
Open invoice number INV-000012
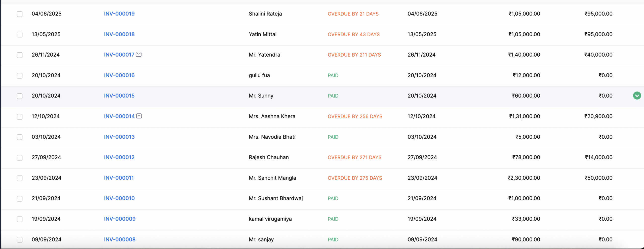[119, 157]
